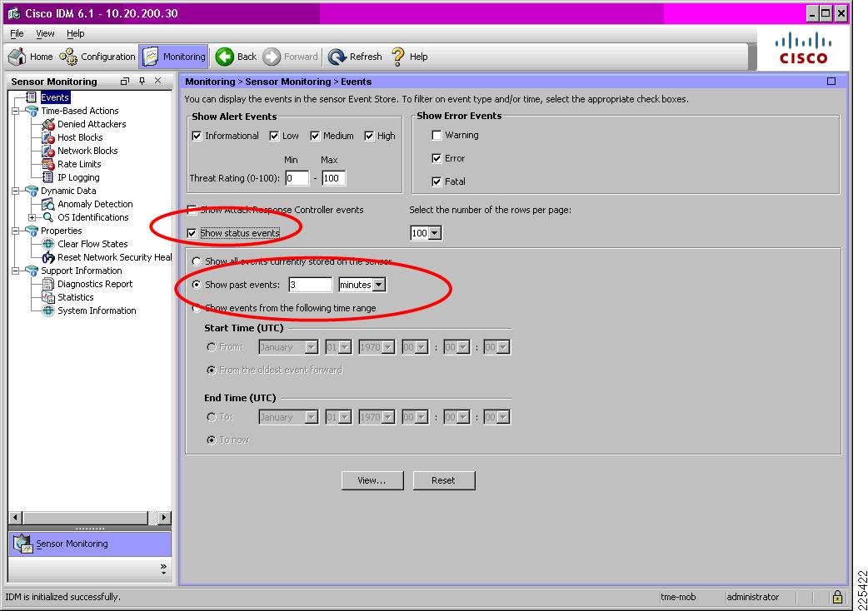Collapse the Dynamic Data tree node
This screenshot has width=868, height=611.
16,191
